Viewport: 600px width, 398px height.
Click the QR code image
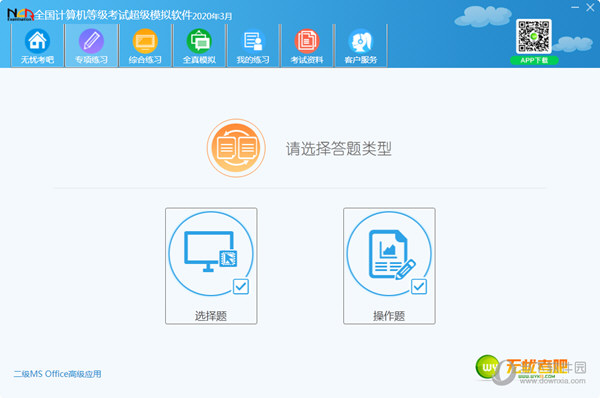(x=534, y=36)
